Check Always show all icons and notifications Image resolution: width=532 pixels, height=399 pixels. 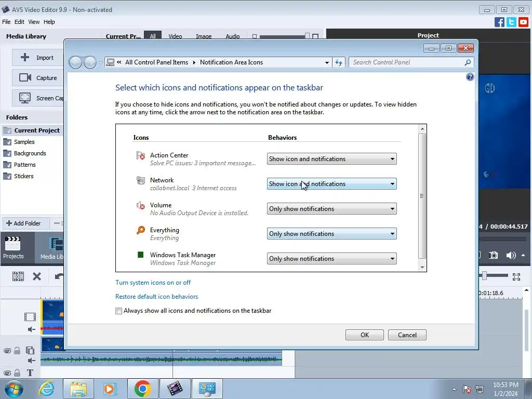coord(119,311)
